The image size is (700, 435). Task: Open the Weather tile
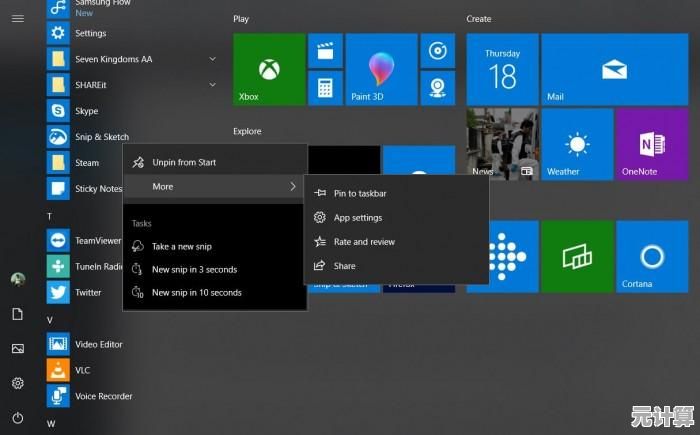[x=577, y=144]
